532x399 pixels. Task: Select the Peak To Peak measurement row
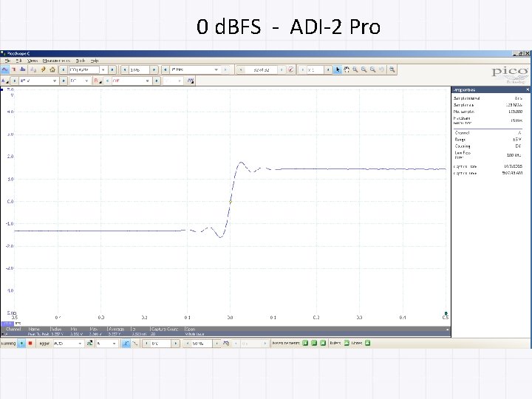pos(225,334)
